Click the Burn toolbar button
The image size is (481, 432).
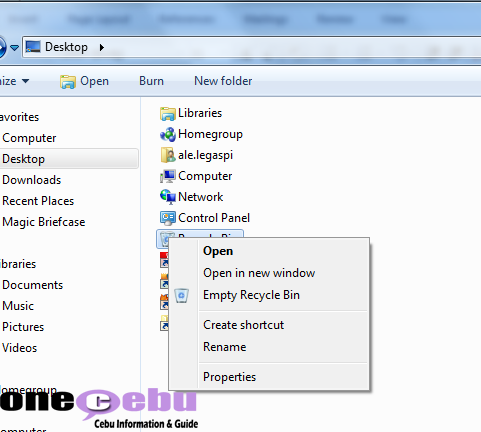151,81
